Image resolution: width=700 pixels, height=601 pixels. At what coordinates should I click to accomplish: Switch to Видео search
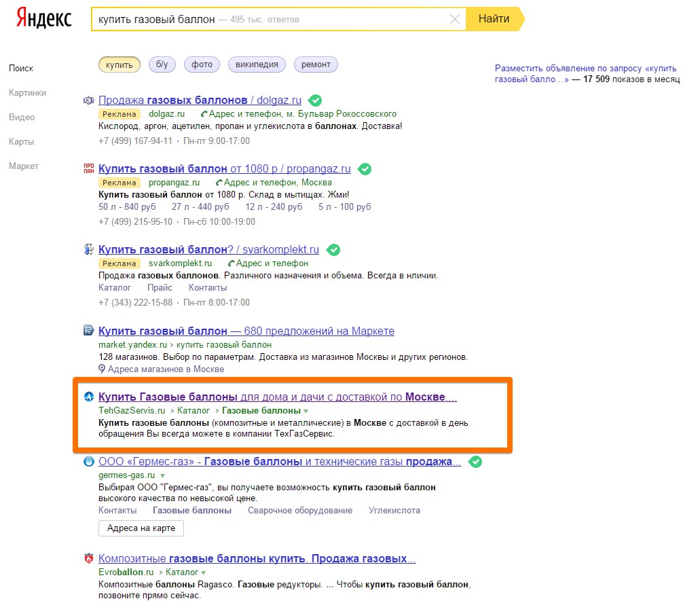22,117
